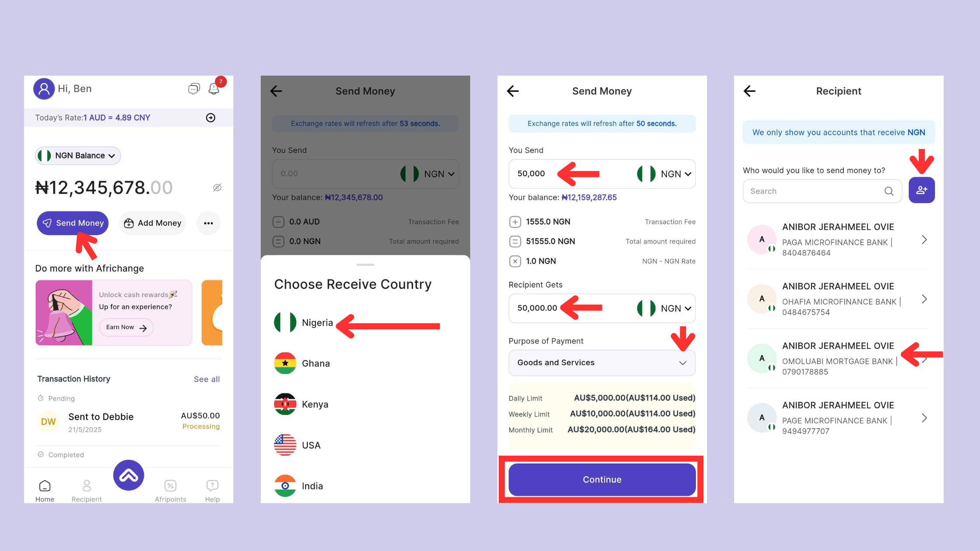Open the Unlock cash rewards illustration
This screenshot has height=551, width=980.
(x=64, y=313)
